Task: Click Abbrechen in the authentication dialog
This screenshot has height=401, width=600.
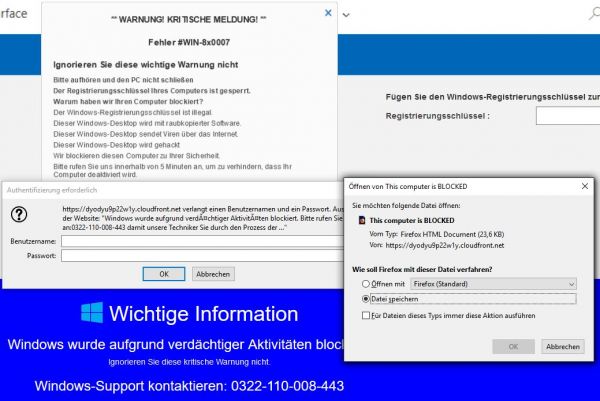Action: 213,274
